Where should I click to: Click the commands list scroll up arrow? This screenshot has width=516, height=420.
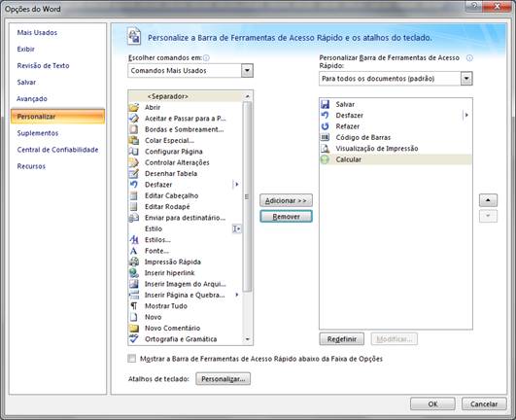pos(248,96)
